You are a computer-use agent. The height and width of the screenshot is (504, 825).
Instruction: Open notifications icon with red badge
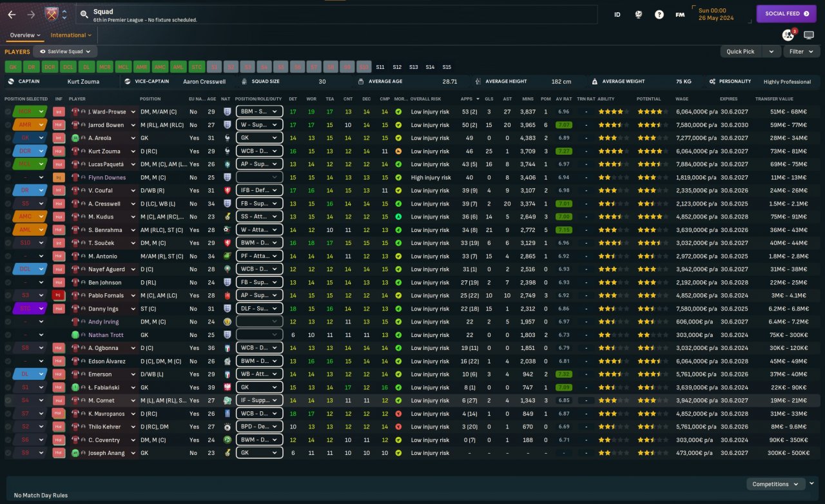point(788,35)
